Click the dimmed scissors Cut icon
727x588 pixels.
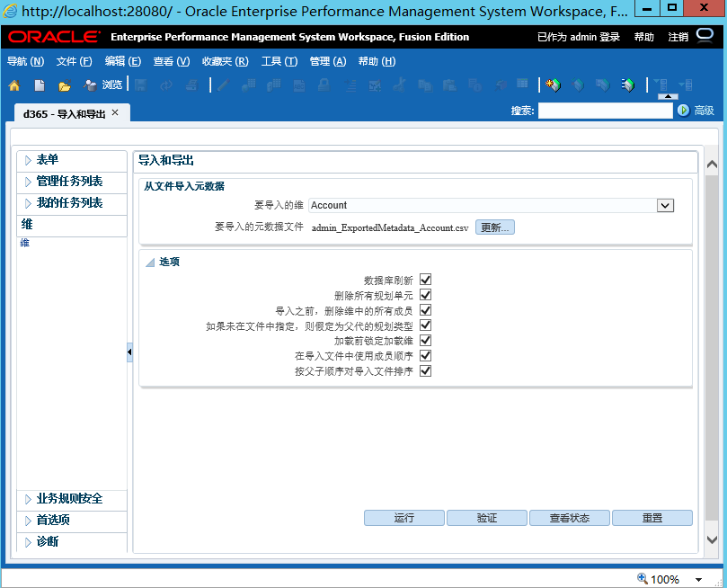tap(399, 85)
